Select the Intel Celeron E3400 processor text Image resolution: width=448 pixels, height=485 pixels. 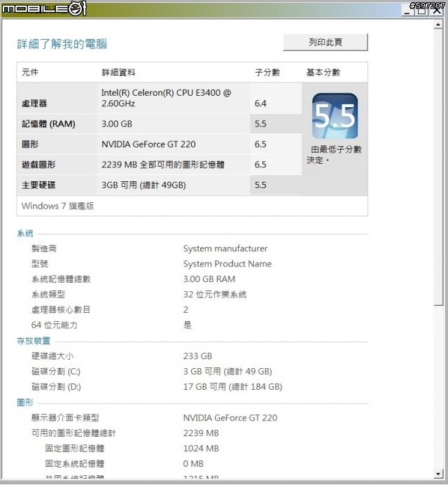coord(166,98)
